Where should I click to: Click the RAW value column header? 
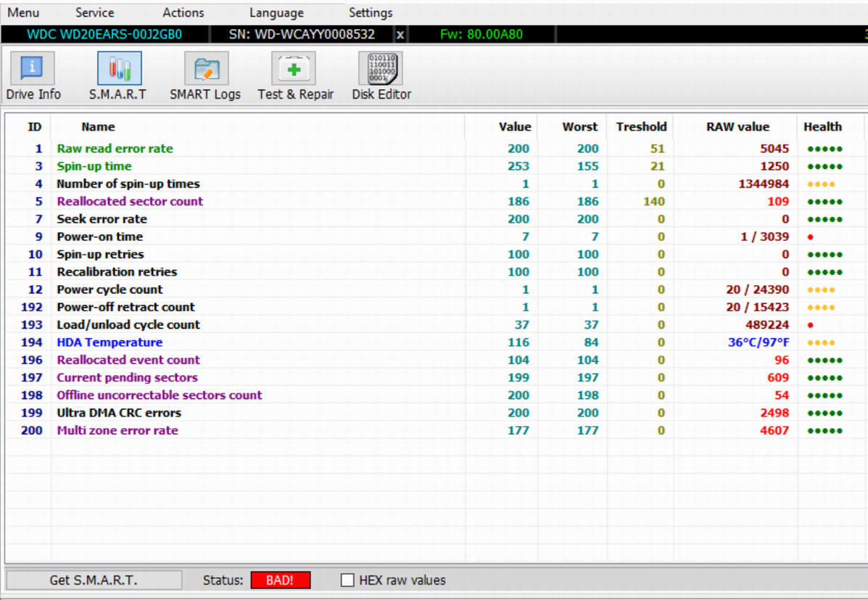tap(737, 127)
